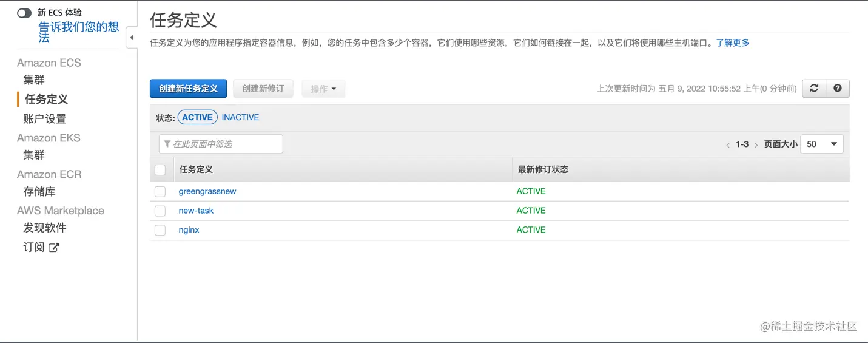Open the page size 50 dropdown

coord(822,144)
